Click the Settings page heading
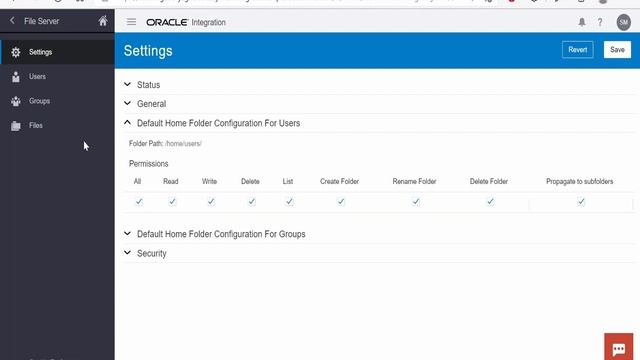 pyautogui.click(x=148, y=51)
